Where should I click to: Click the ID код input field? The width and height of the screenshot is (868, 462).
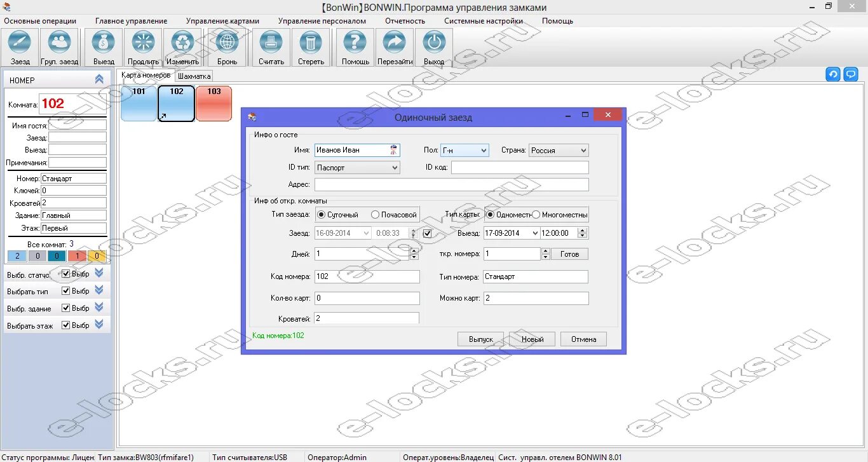pos(520,168)
